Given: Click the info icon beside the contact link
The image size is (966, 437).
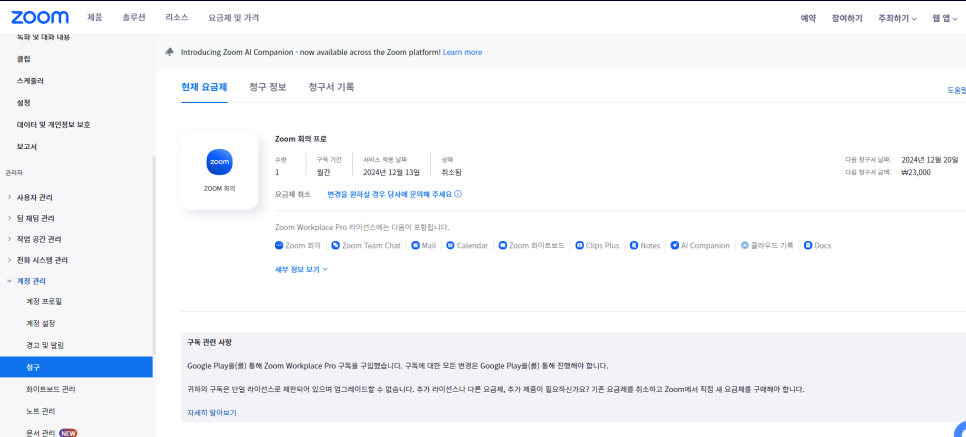Looking at the screenshot, I should [x=458, y=194].
